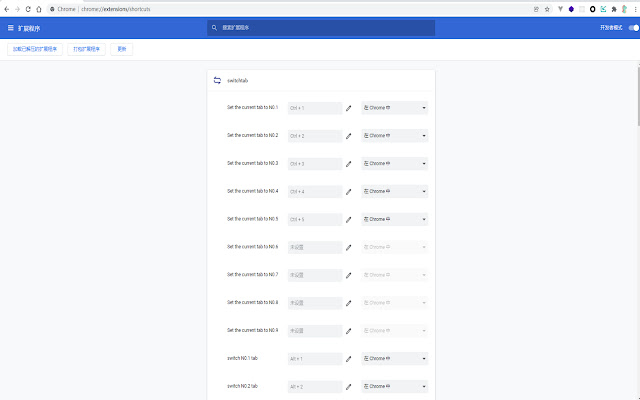Open scope dropdown for switch N0.1 tab

tap(394, 358)
